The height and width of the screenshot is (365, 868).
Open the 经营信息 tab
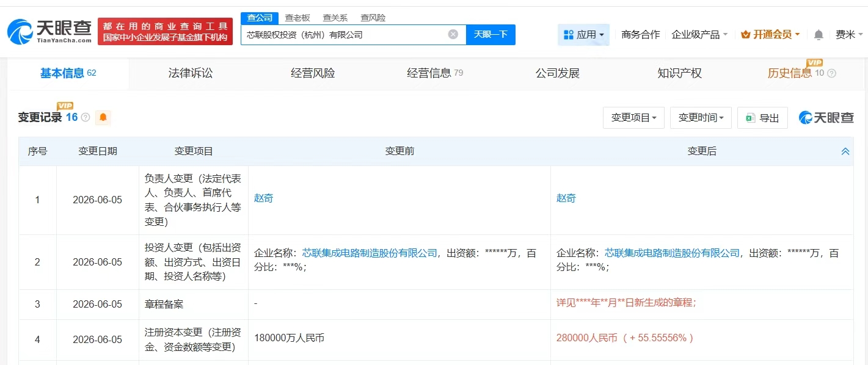[x=435, y=73]
